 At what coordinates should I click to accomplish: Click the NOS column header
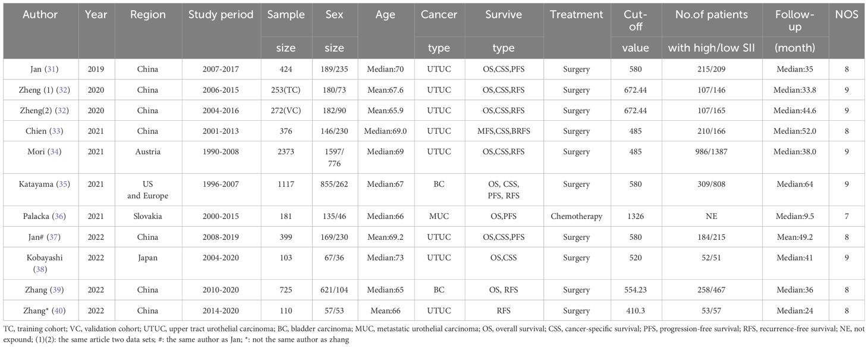pos(847,15)
